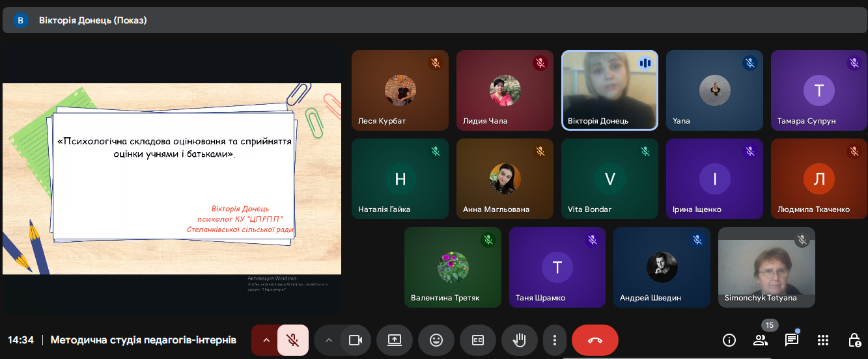Open the activities grid icon

coord(823,340)
